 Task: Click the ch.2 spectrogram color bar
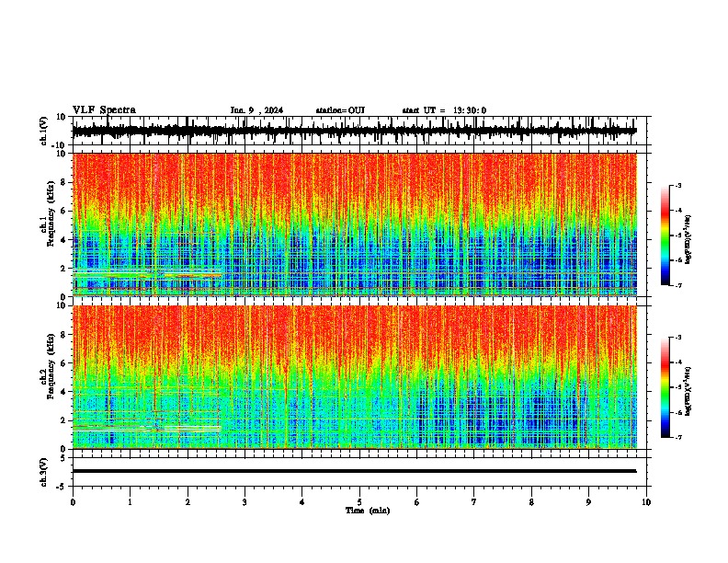pos(665,387)
